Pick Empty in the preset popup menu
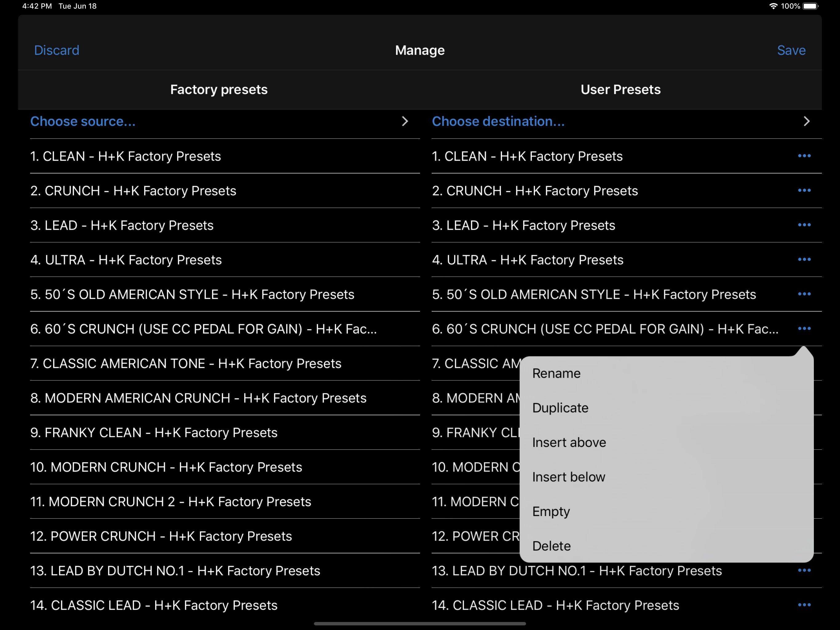This screenshot has width=840, height=630. (667, 512)
